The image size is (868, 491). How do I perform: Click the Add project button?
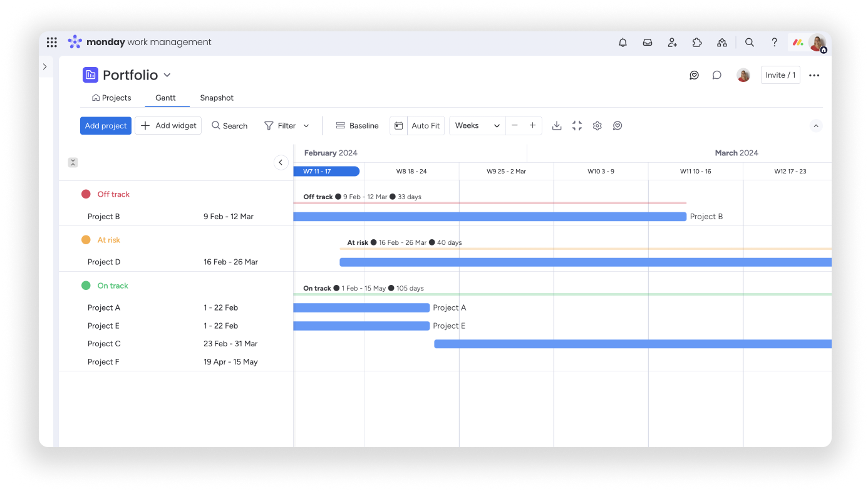point(106,126)
